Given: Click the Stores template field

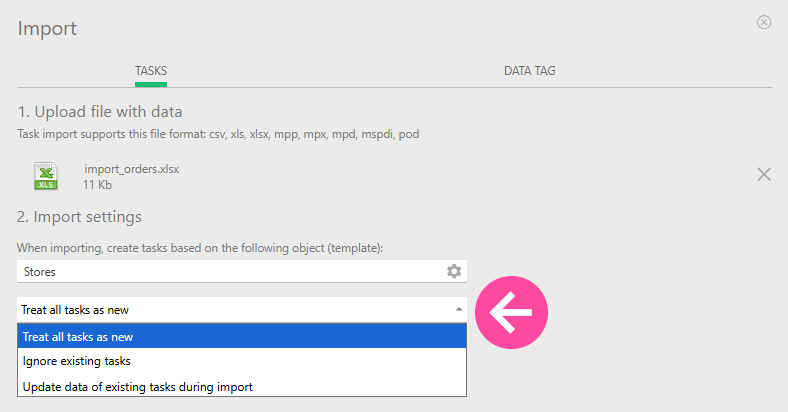Looking at the screenshot, I should (230, 271).
